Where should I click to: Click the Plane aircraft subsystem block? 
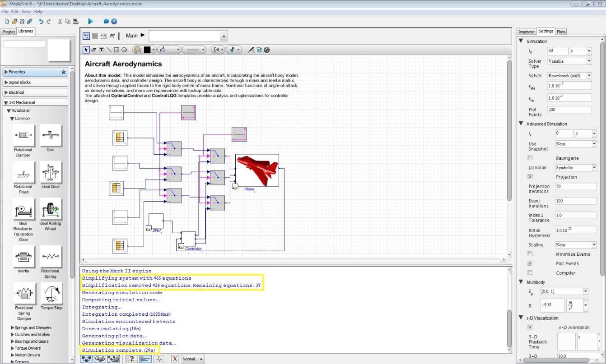257,170
